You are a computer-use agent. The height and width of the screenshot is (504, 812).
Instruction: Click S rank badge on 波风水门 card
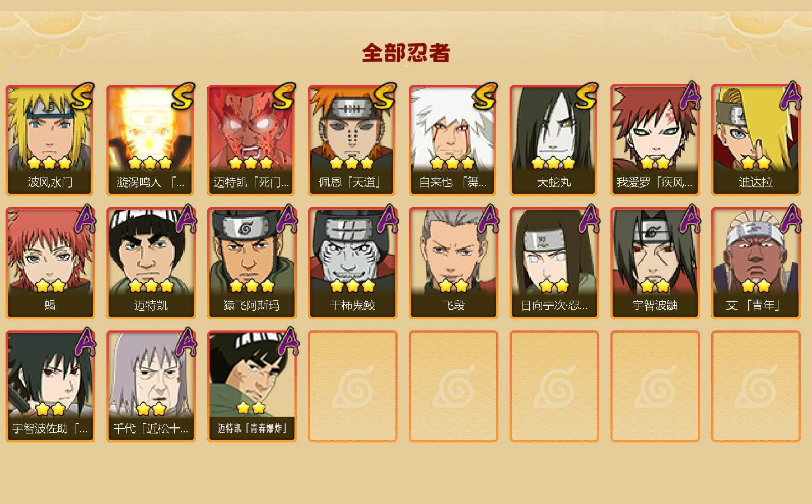coord(82,96)
